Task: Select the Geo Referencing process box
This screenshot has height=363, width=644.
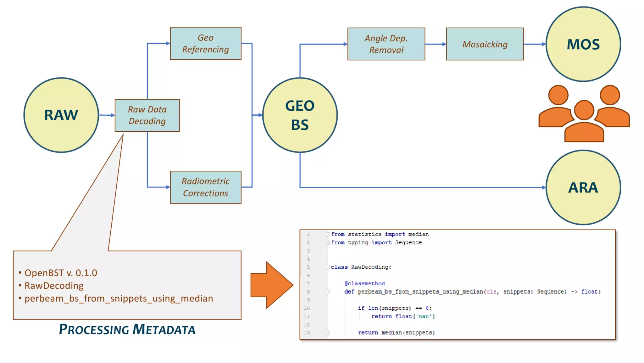Action: (x=206, y=43)
